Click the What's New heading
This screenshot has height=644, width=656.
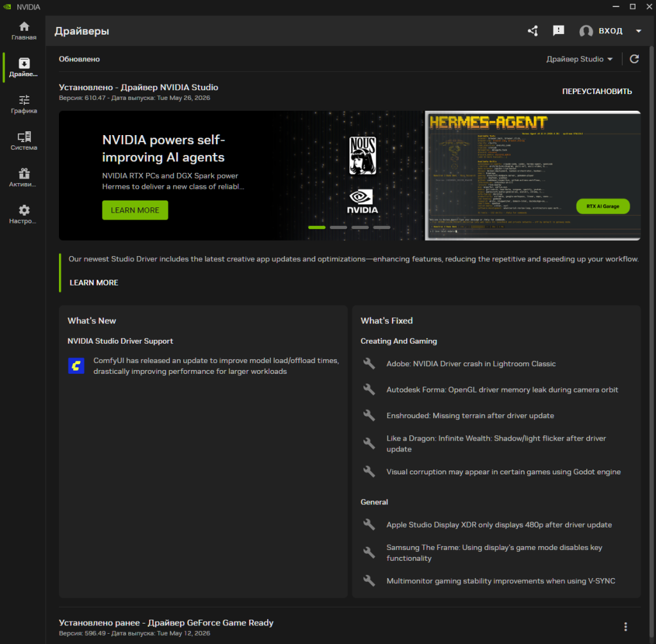click(x=92, y=321)
